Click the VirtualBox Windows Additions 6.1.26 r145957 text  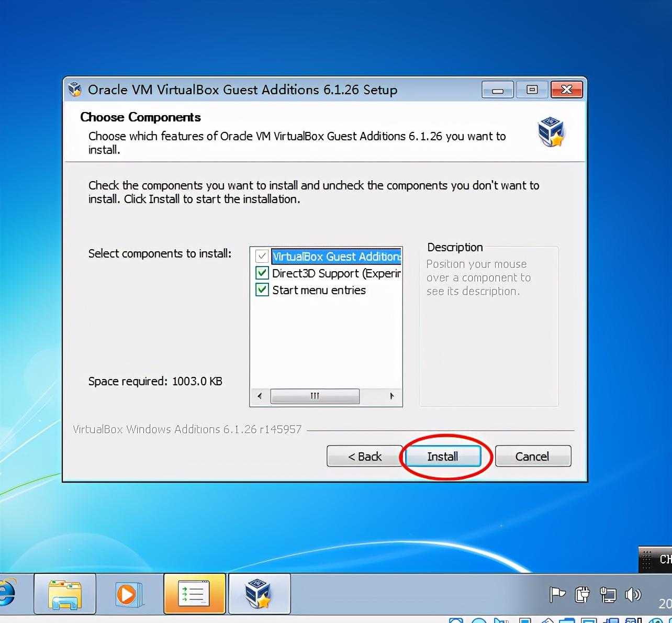point(187,429)
